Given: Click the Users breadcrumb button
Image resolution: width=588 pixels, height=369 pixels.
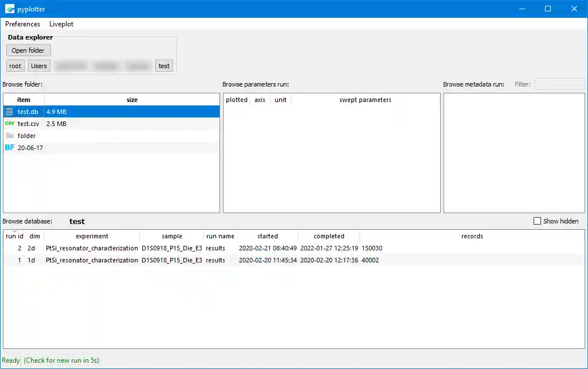Looking at the screenshot, I should (38, 65).
